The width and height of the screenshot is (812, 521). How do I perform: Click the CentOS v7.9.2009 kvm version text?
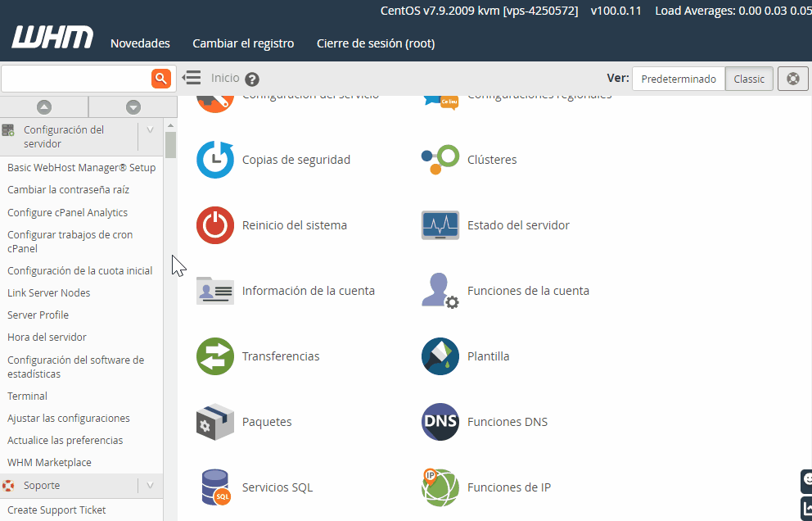coord(479,11)
